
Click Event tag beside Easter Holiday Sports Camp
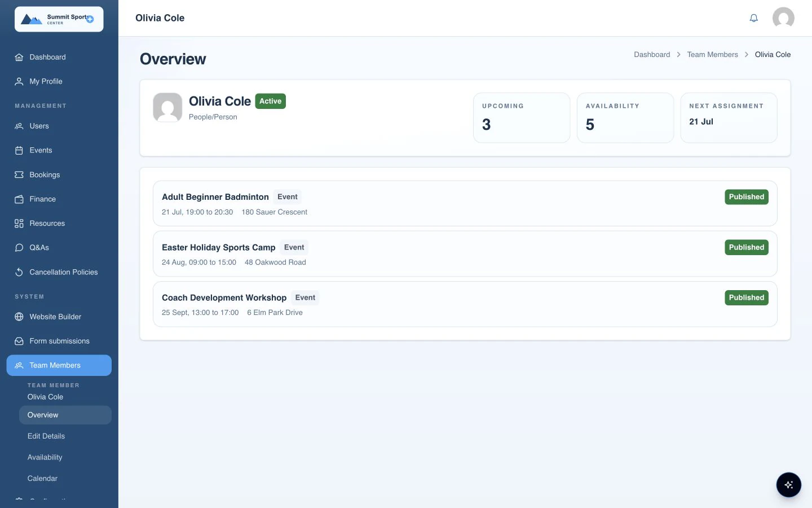pyautogui.click(x=294, y=247)
